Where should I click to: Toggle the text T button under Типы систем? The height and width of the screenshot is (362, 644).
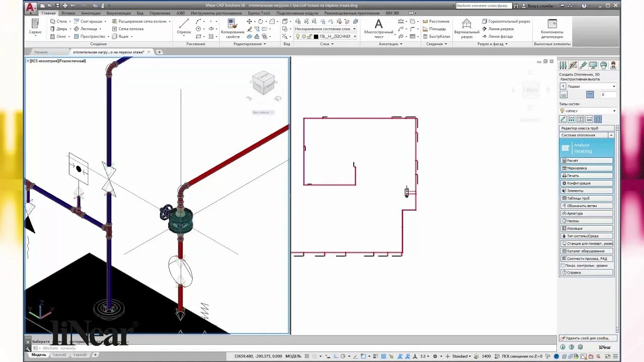[580, 119]
